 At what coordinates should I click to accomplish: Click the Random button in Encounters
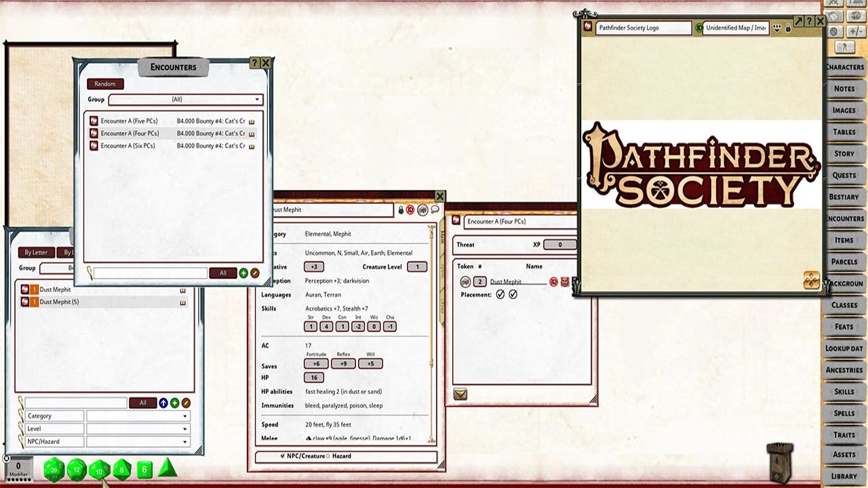[x=105, y=83]
